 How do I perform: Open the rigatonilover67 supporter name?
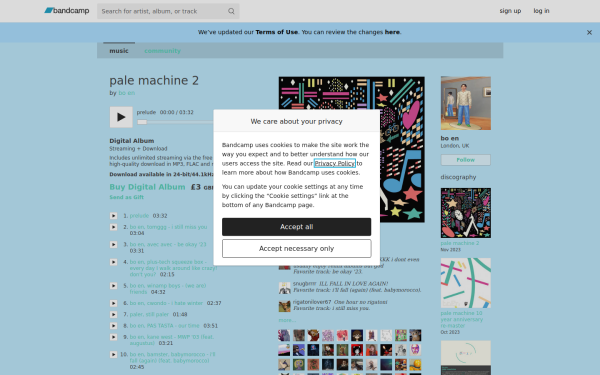(312, 302)
